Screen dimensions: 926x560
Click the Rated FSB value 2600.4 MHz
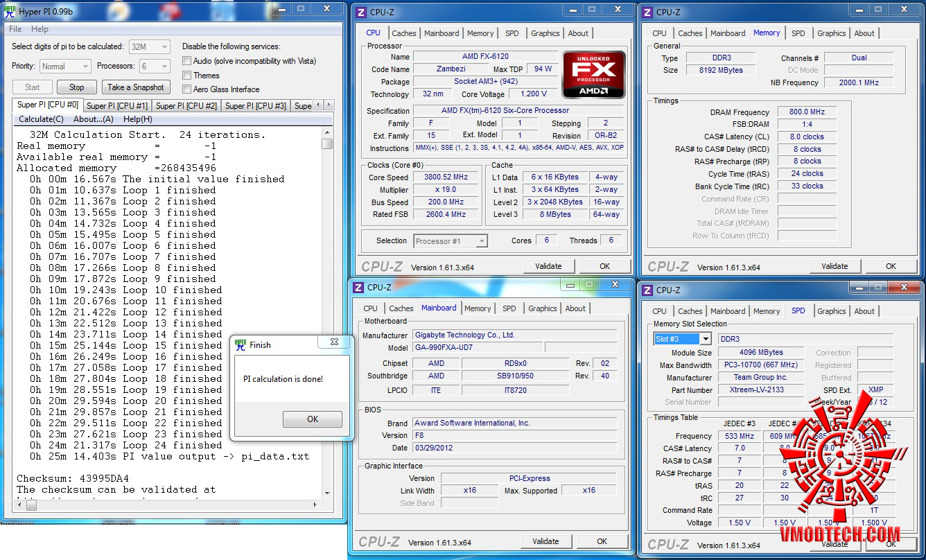click(446, 214)
